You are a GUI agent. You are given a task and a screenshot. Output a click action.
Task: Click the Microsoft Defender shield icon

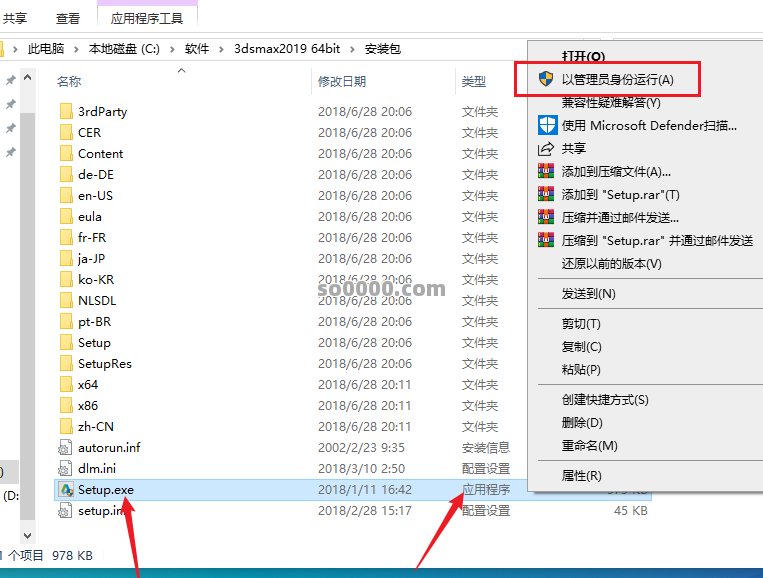(547, 125)
